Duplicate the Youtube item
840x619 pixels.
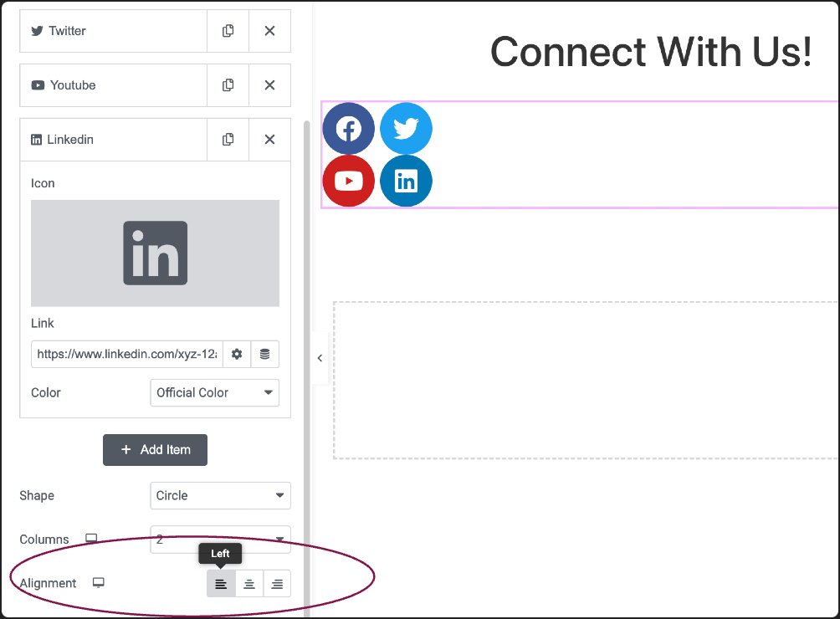228,85
